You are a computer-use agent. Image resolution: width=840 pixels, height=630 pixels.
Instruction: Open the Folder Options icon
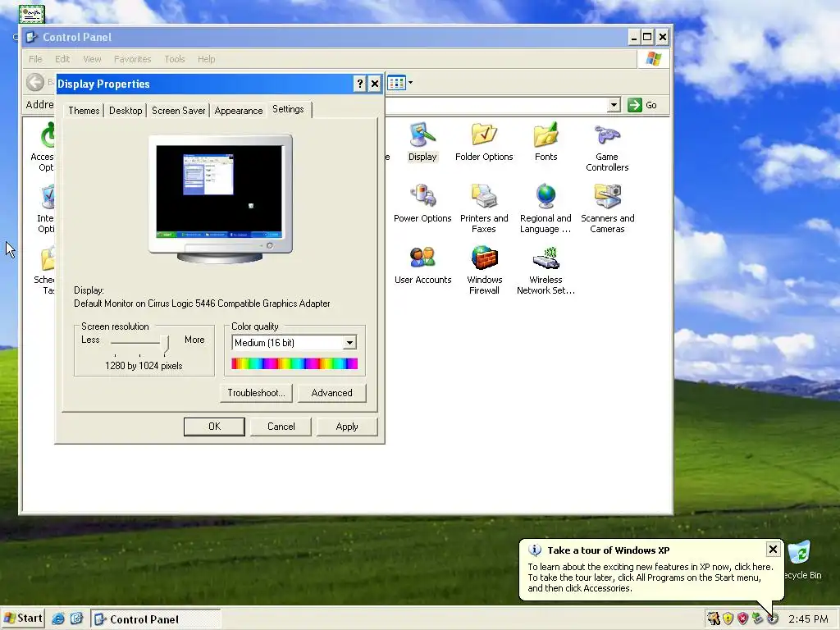click(484, 142)
